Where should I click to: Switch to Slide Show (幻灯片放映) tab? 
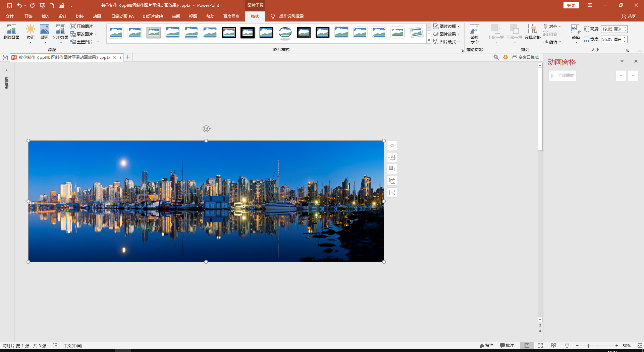tap(153, 16)
